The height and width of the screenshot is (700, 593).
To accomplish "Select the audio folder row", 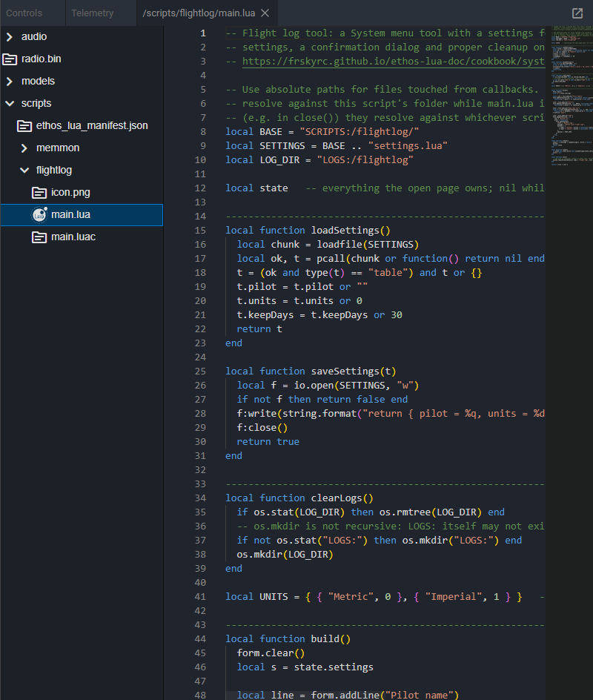I will tap(82, 36).
